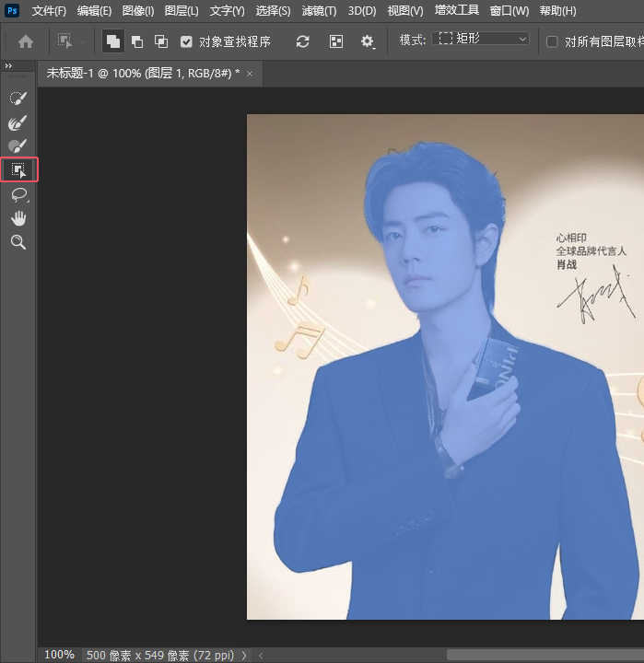This screenshot has height=663, width=644.
Task: Click the show all objects overlay icon
Action: (x=336, y=41)
